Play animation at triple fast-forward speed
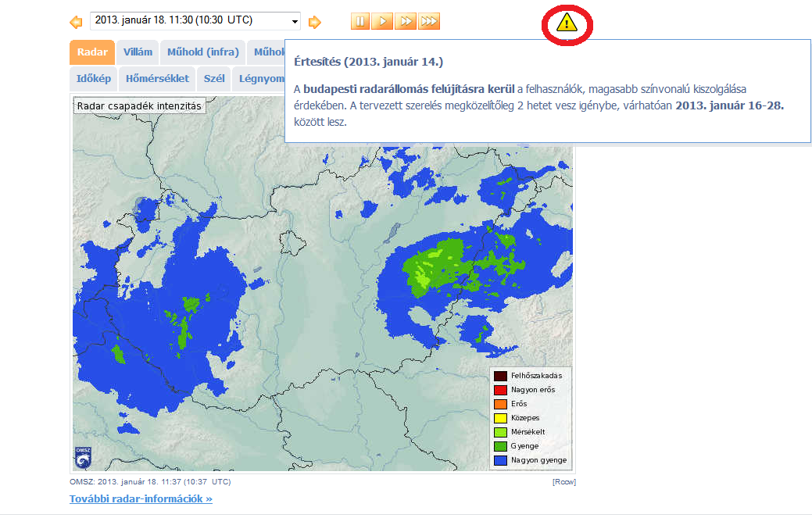Screen dimensions: 812x518 pos(428,21)
